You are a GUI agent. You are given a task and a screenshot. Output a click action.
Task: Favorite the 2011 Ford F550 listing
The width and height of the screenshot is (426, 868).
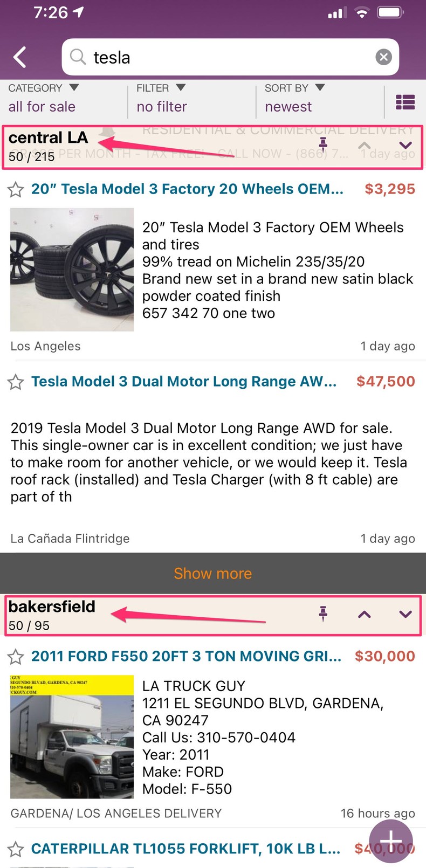coord(16,657)
